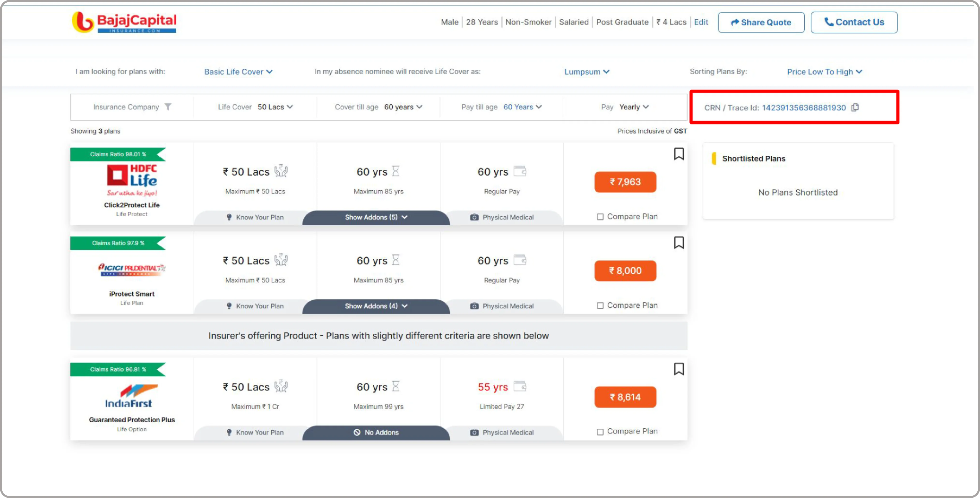Bookmark the HDFC Click2Protect Life plan

(x=679, y=154)
